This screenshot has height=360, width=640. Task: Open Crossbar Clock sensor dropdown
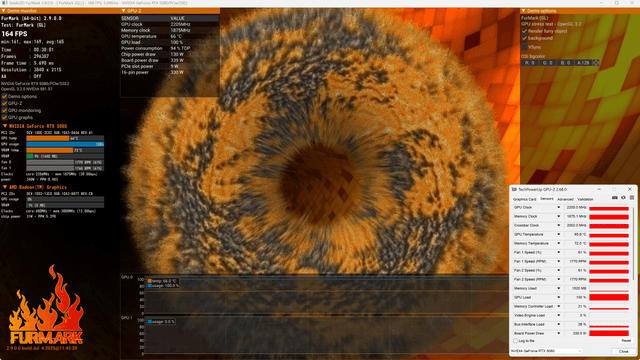click(x=558, y=226)
